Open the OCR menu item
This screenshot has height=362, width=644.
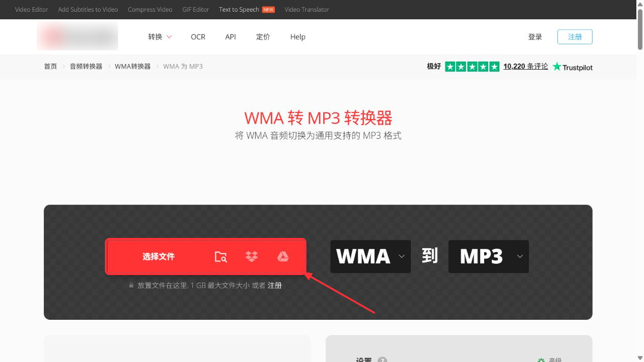tap(198, 37)
